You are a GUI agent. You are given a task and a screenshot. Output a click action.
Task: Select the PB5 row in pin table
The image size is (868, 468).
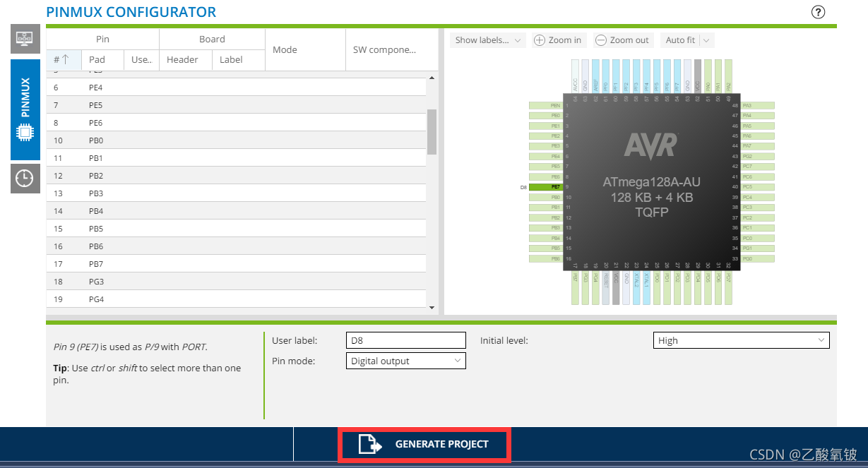(236, 229)
